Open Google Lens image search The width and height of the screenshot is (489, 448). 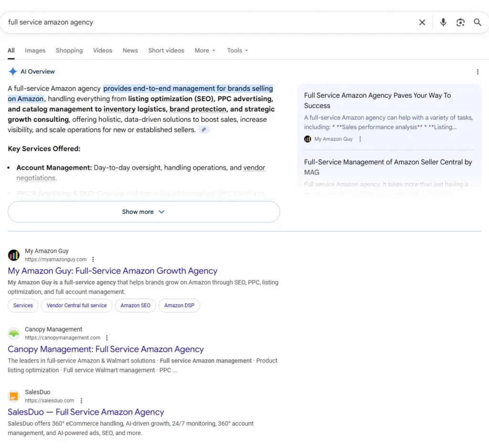pos(460,22)
